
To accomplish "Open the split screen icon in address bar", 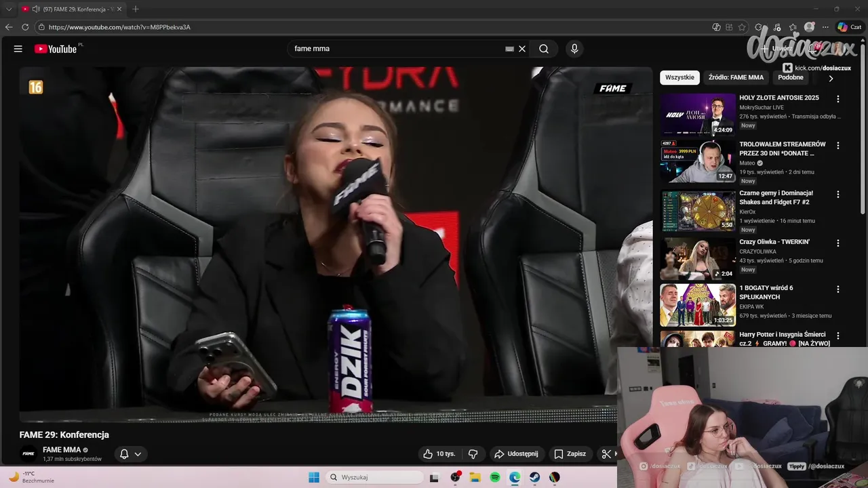I will [729, 27].
